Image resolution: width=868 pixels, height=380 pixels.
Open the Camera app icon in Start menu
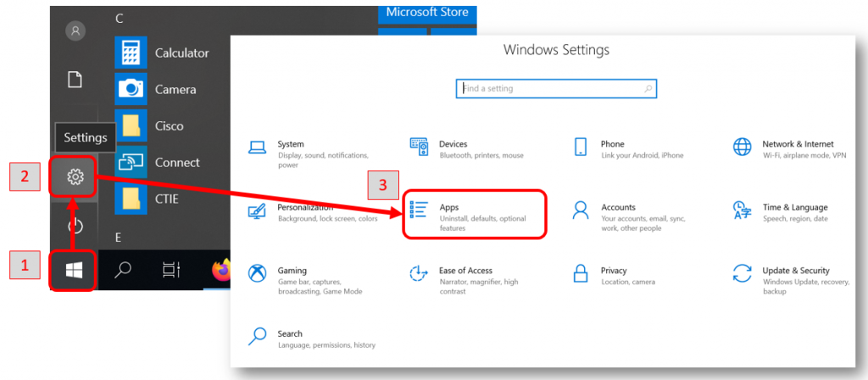coord(131,89)
